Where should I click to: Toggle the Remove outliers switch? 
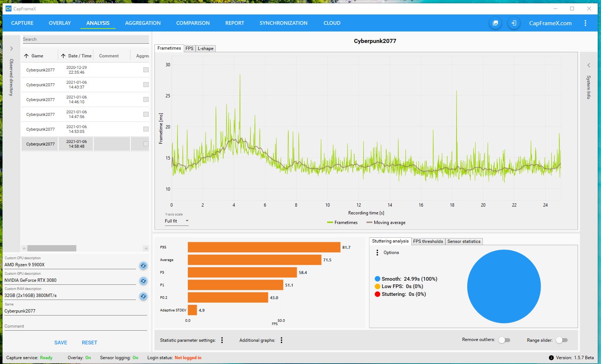click(504, 340)
